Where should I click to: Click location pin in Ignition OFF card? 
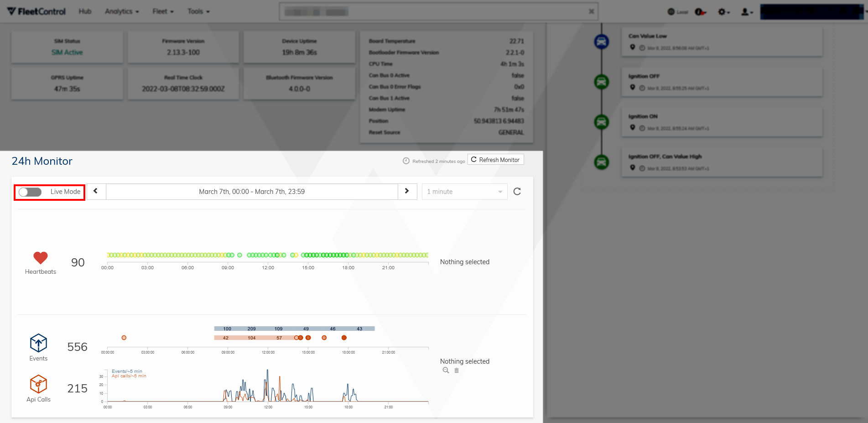[632, 88]
